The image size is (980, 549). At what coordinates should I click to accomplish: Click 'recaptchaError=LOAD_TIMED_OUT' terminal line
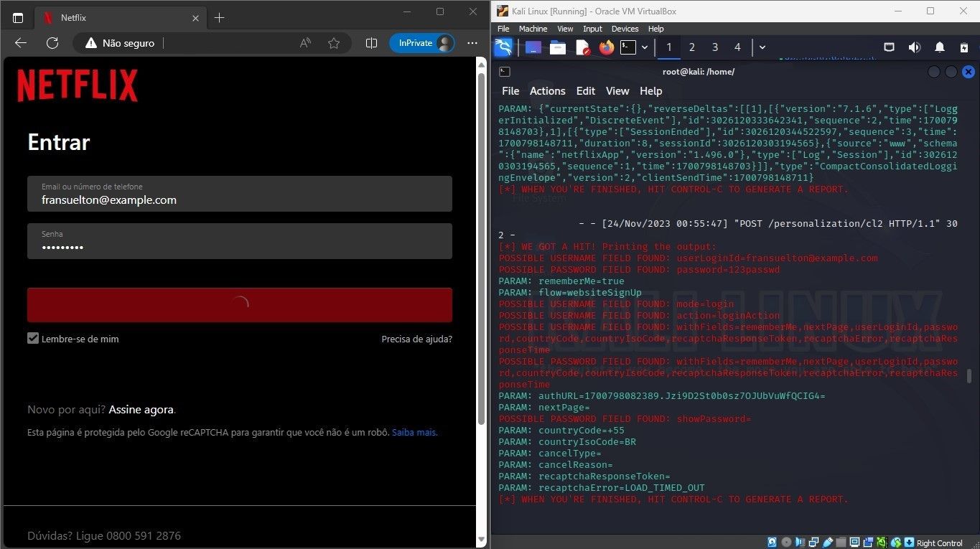coord(602,488)
